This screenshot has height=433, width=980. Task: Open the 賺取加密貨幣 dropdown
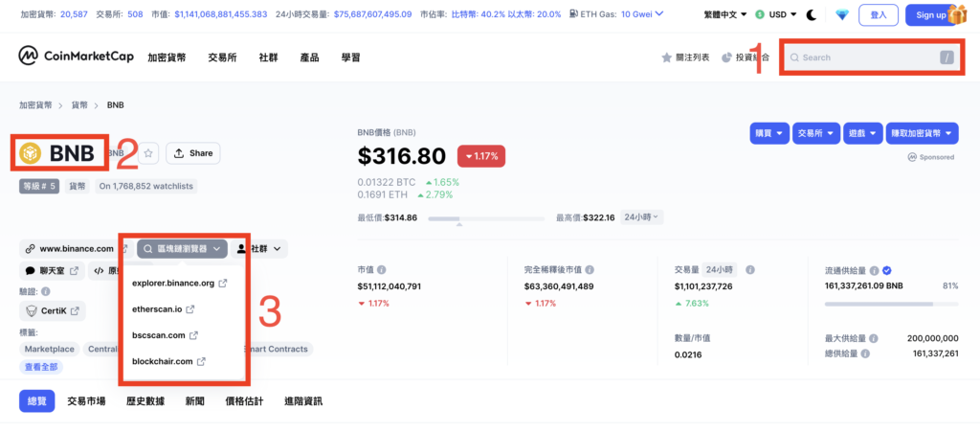pyautogui.click(x=922, y=133)
